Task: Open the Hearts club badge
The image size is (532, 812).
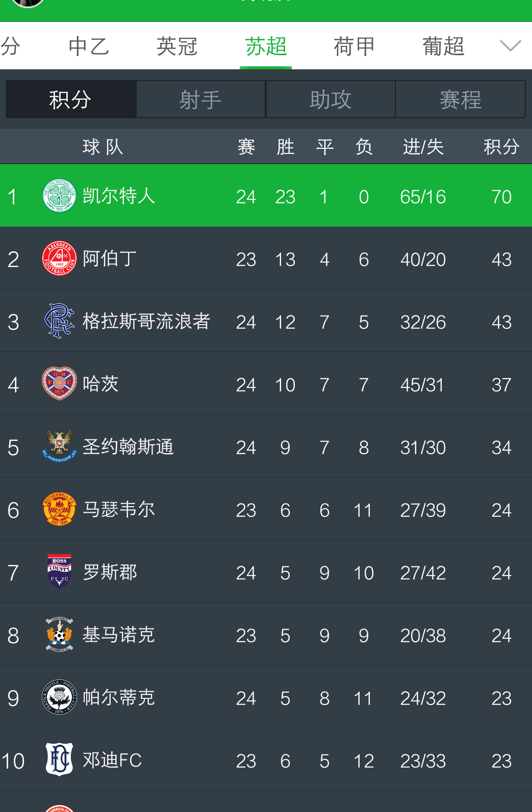Action: pyautogui.click(x=59, y=384)
